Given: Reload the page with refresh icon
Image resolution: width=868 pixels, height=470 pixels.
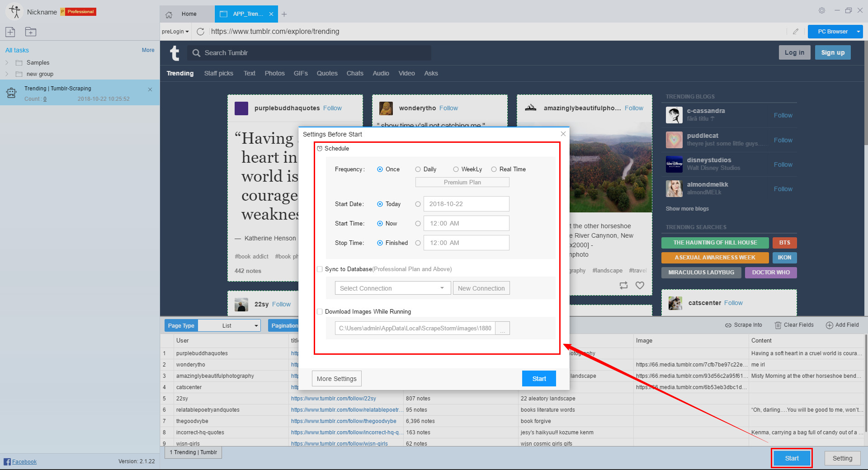Looking at the screenshot, I should tap(201, 31).
